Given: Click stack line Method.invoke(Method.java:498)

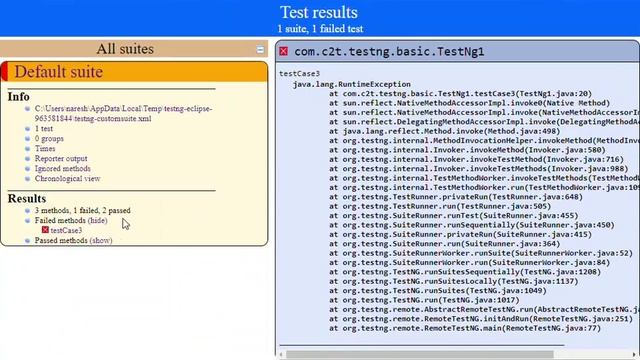Looking at the screenshot, I should tap(445, 131).
